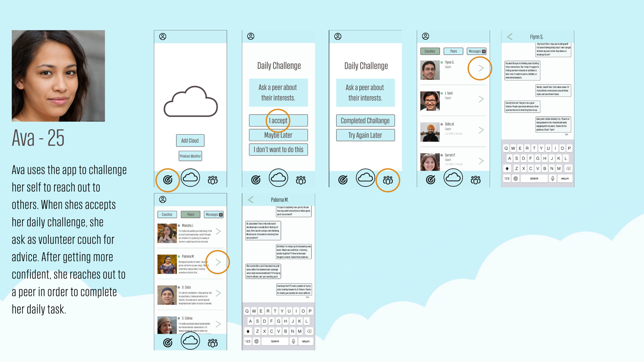Click the profile/account icon at top

pyautogui.click(x=163, y=37)
